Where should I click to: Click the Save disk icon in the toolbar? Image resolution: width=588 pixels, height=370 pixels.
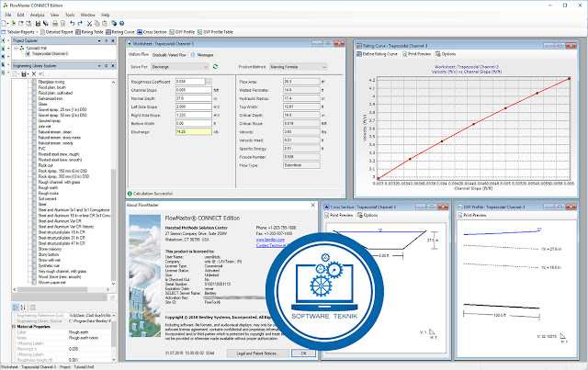click(38, 23)
